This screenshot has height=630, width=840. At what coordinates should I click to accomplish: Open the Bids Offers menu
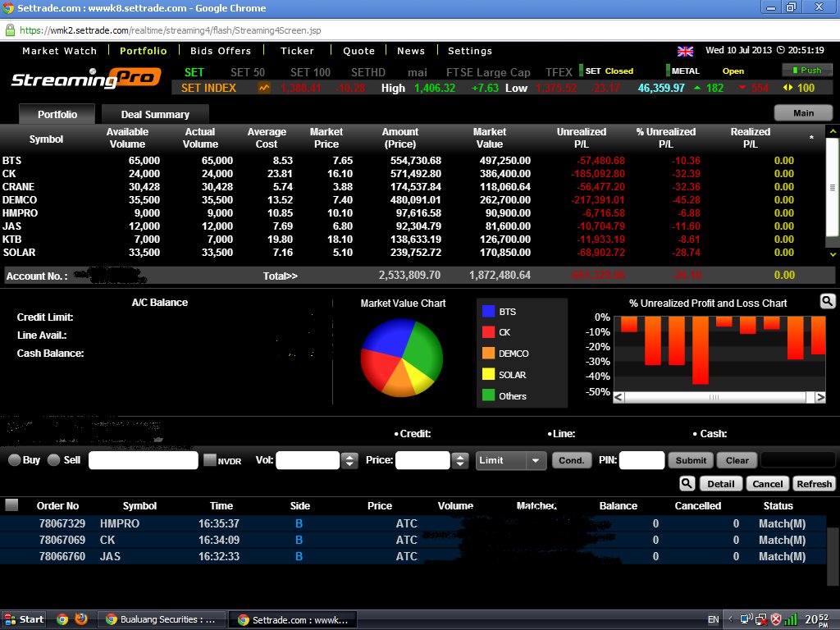221,51
